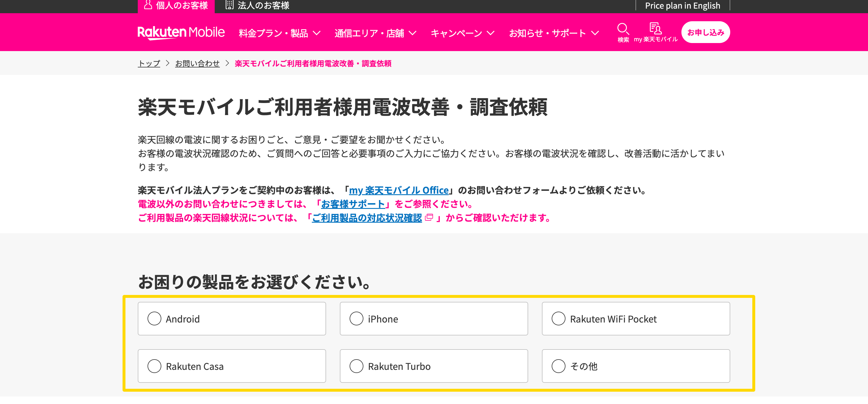Switch to the 法人のお客様 tab
Viewport: 868px width, 404px height.
coord(257,5)
